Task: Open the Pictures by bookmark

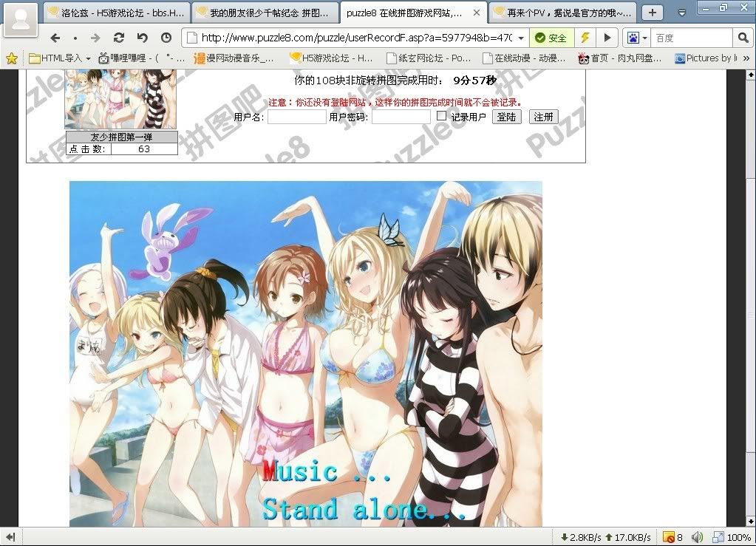Action: [706, 58]
